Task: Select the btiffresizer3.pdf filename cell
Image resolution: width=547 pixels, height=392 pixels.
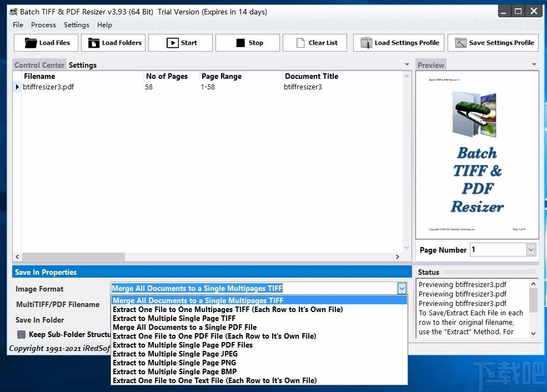Action: point(48,87)
